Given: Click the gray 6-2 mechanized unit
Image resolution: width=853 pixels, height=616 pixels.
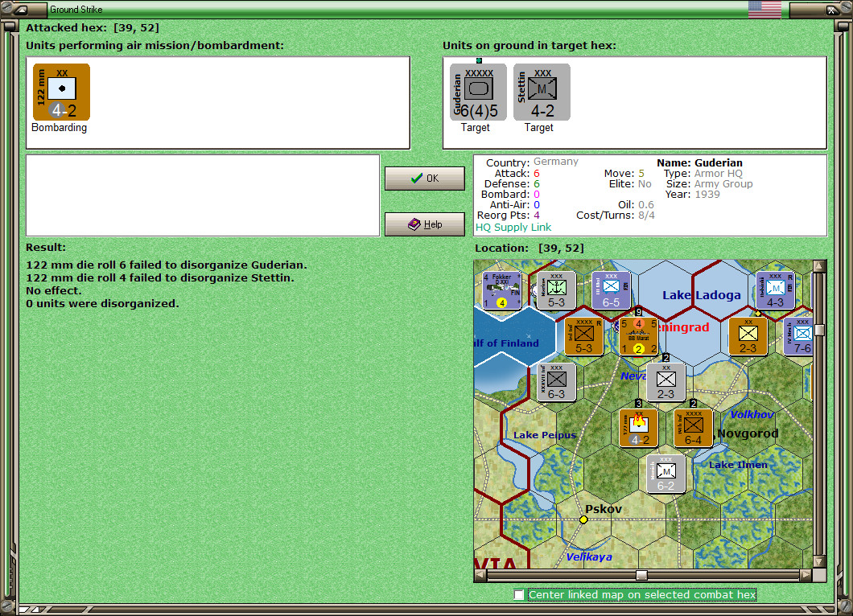Looking at the screenshot, I should [666, 474].
